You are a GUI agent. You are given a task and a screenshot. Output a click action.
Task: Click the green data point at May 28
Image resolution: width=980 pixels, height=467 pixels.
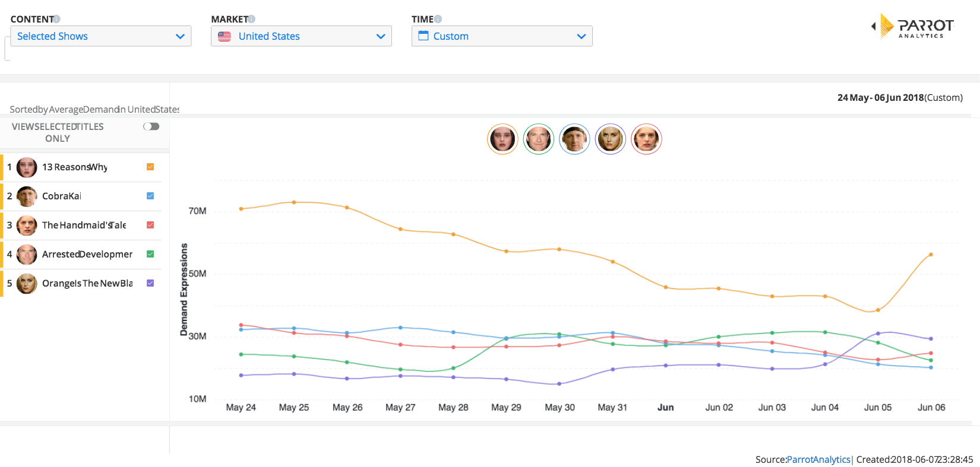point(453,368)
